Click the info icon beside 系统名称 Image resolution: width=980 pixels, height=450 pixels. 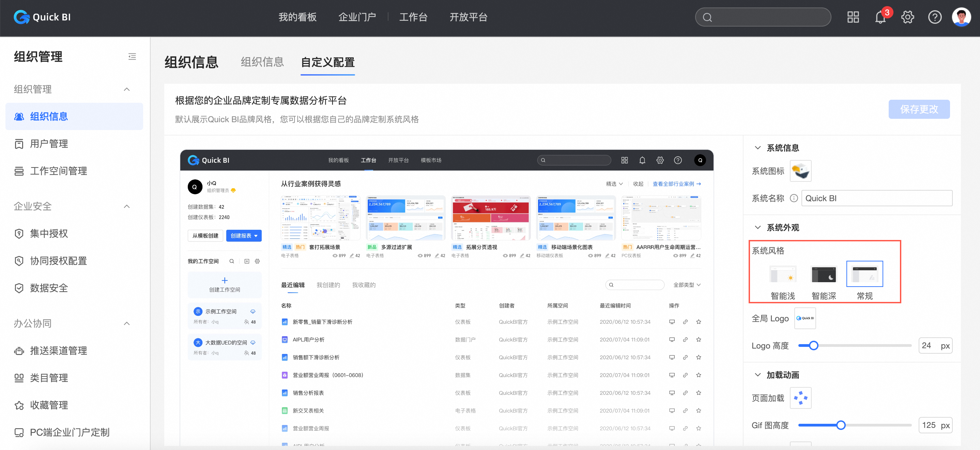(x=794, y=198)
